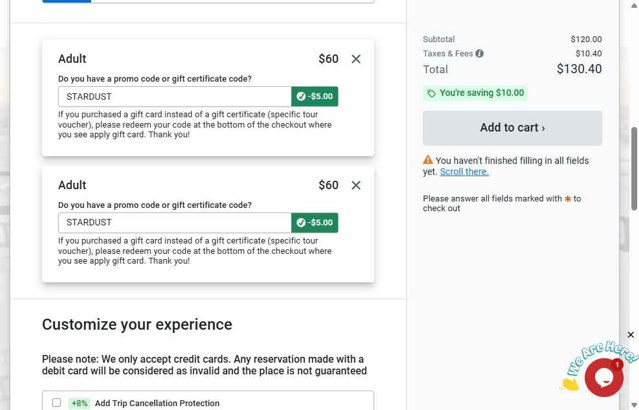Remove the first Adult ticket with X
The height and width of the screenshot is (410, 639).
point(356,59)
